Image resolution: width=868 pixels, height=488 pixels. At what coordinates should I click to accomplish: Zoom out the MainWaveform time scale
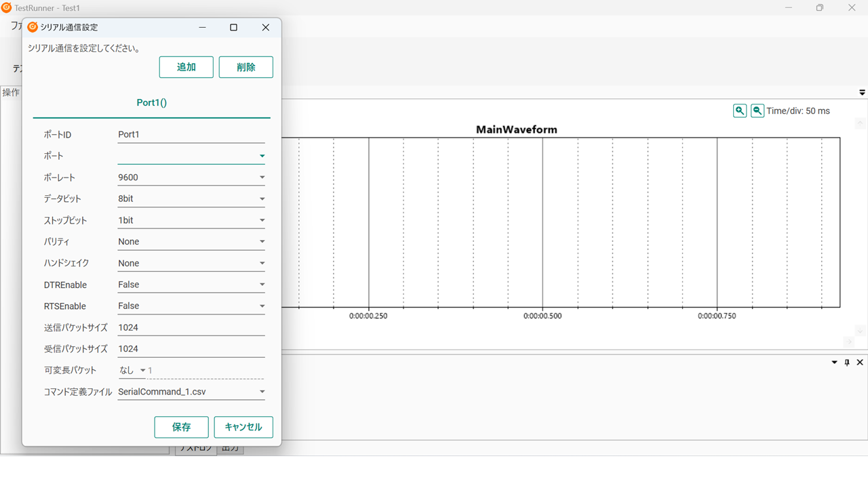(757, 110)
